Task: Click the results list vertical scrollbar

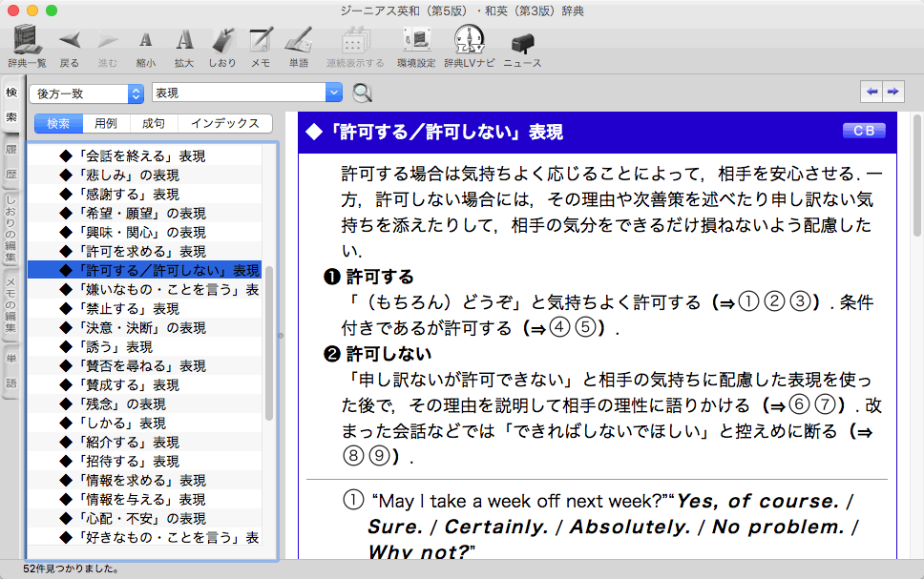Action: point(269,343)
